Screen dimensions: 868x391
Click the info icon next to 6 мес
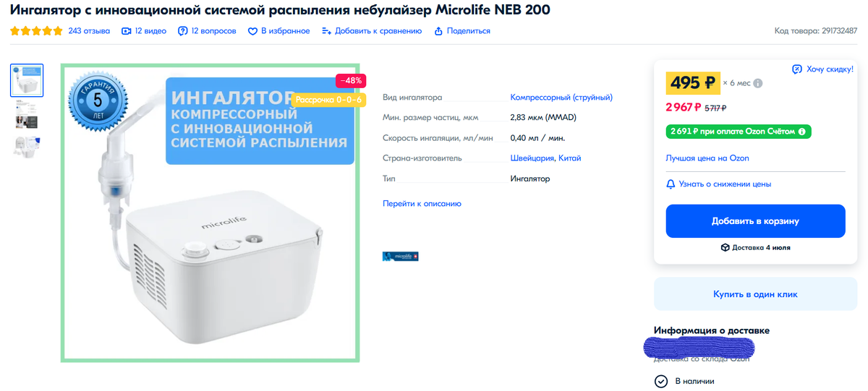(758, 83)
